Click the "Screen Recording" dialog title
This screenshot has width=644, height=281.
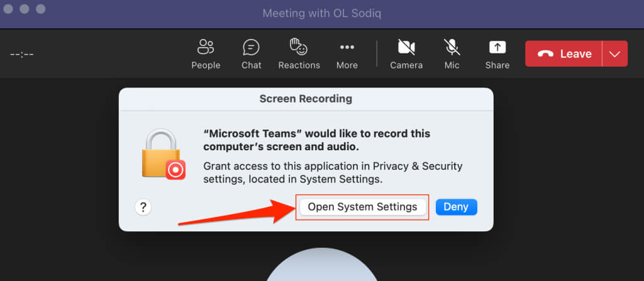(x=306, y=99)
